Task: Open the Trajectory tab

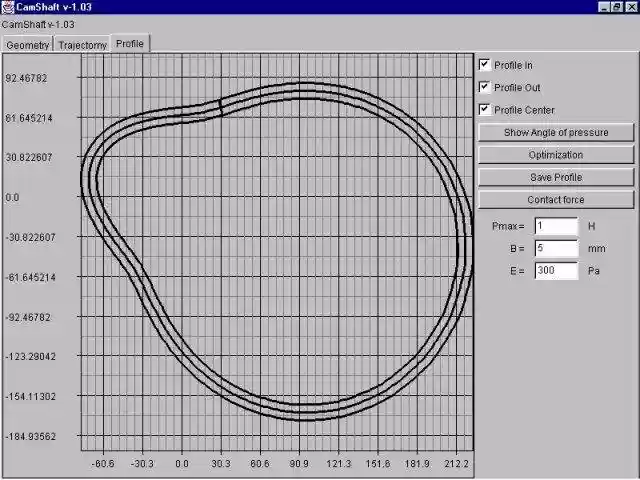Action: [x=82, y=45]
